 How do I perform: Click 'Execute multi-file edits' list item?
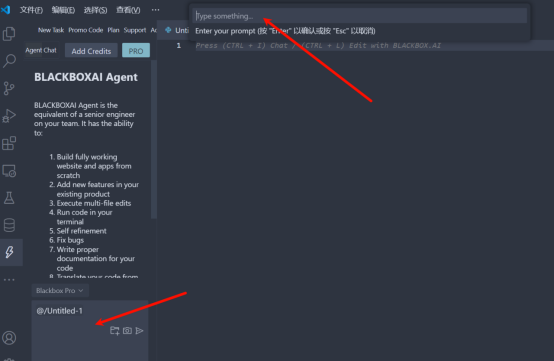click(x=94, y=203)
